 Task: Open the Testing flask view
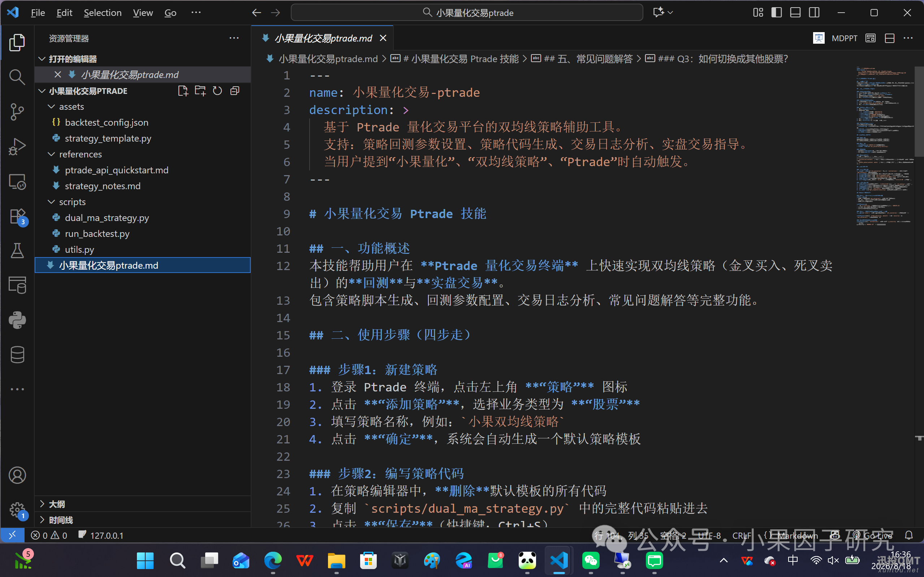[17, 251]
